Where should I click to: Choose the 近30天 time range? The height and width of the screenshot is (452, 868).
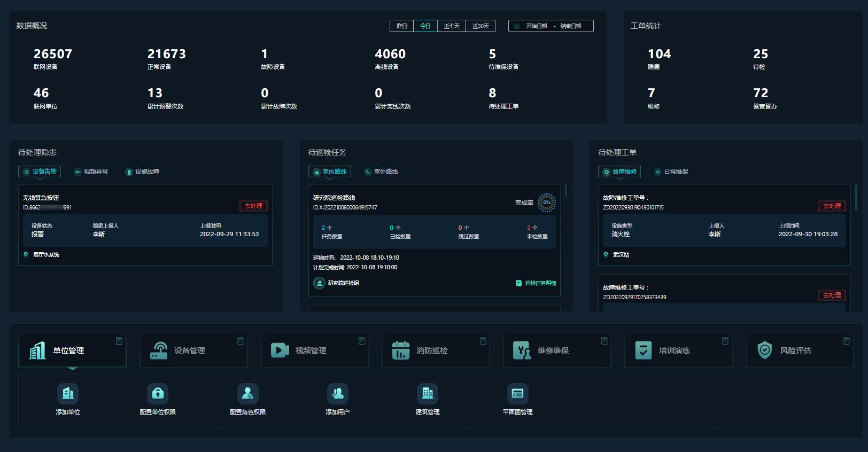(480, 26)
